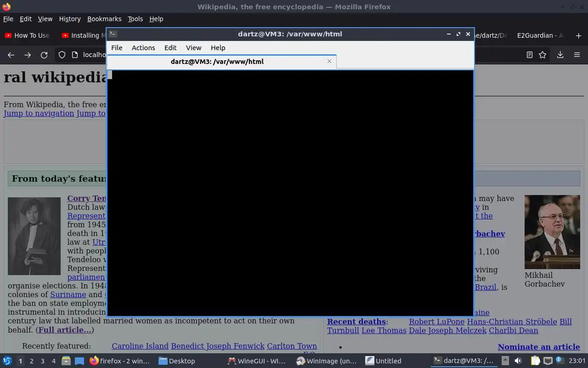Open the terminal File menu

tap(117, 48)
